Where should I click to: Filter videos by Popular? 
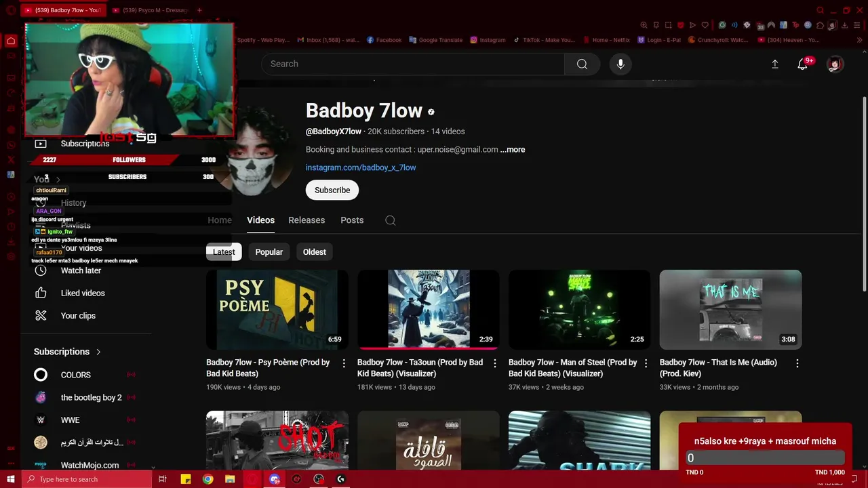click(x=269, y=252)
